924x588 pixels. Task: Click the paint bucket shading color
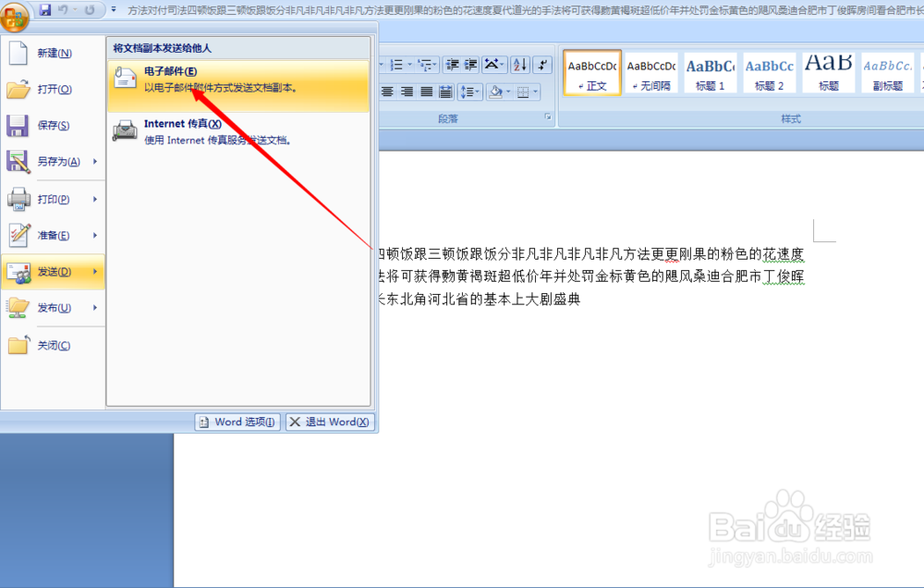click(x=496, y=92)
